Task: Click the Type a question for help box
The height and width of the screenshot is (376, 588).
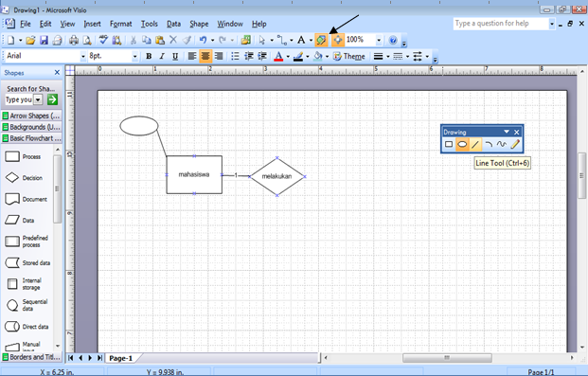Action: [501, 24]
